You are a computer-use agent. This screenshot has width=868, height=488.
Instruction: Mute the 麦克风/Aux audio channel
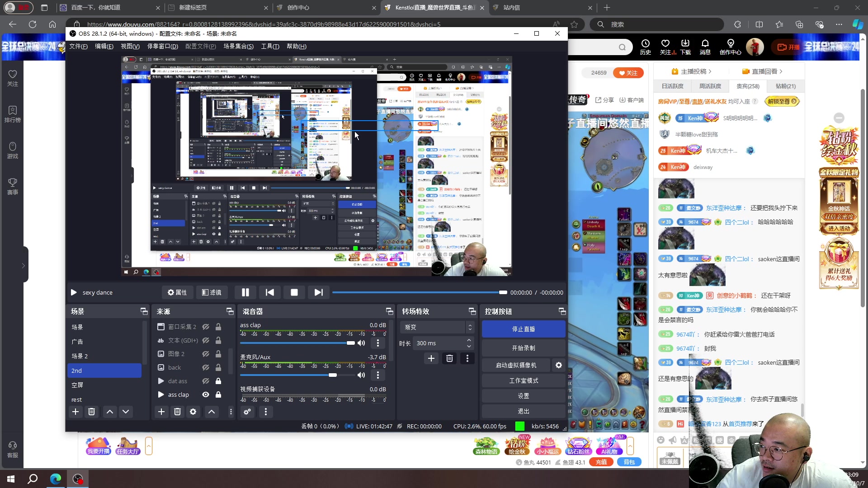[x=361, y=375]
